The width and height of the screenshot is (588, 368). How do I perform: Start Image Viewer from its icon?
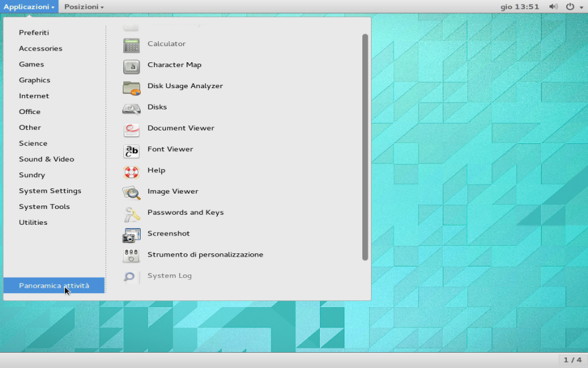[131, 192]
